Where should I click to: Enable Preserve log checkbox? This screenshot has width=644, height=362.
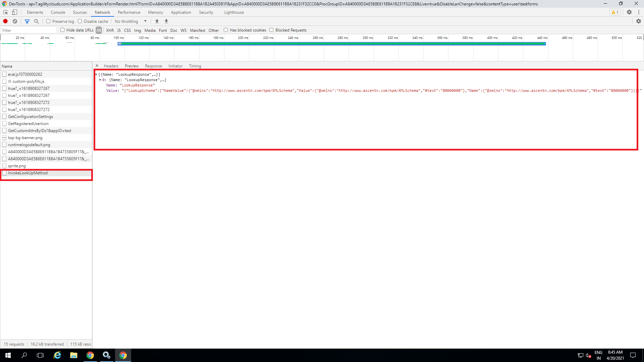pyautogui.click(x=48, y=21)
